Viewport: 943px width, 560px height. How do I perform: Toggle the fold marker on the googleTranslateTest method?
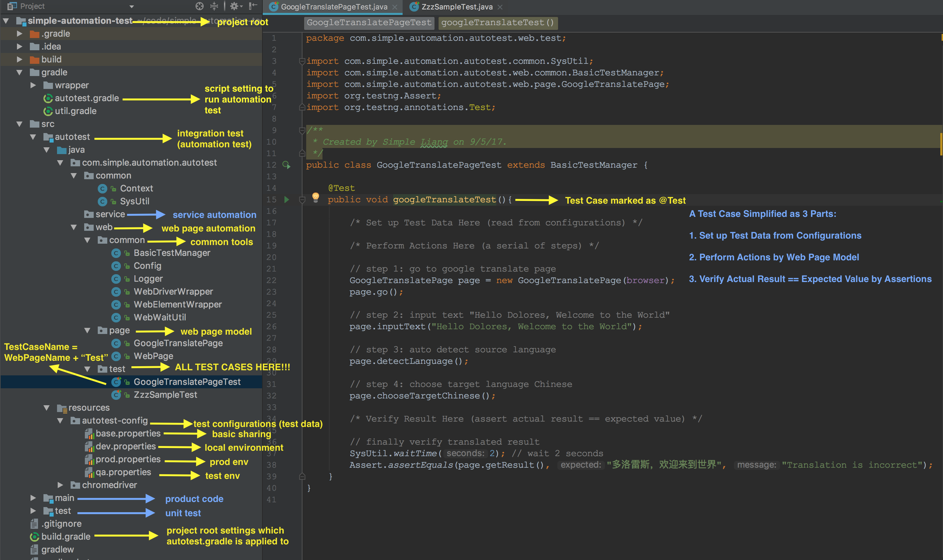click(x=302, y=200)
